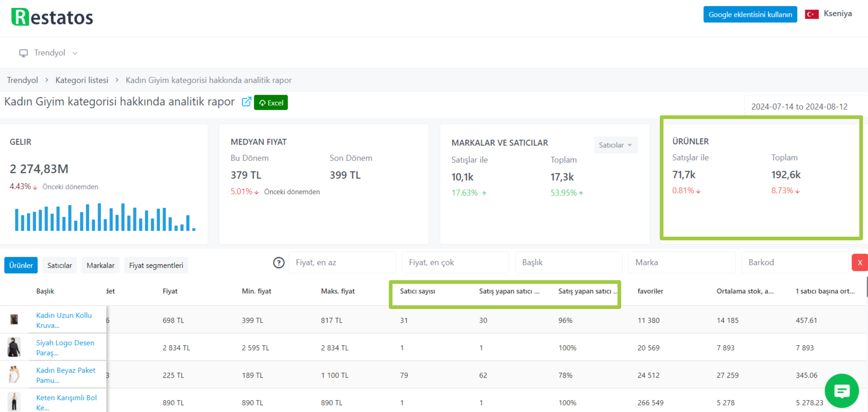
Task: Click thumbnail of 'Keten Karışımlı' product
Action: click(x=14, y=402)
